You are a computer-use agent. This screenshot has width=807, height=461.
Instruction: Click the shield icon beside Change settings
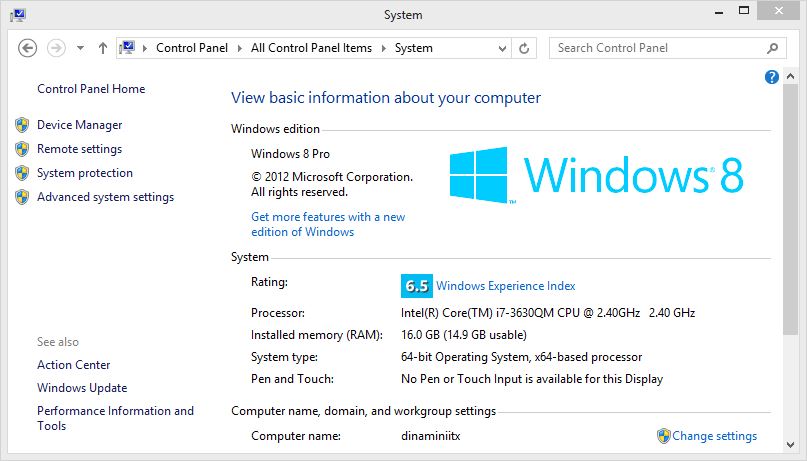tap(664, 436)
